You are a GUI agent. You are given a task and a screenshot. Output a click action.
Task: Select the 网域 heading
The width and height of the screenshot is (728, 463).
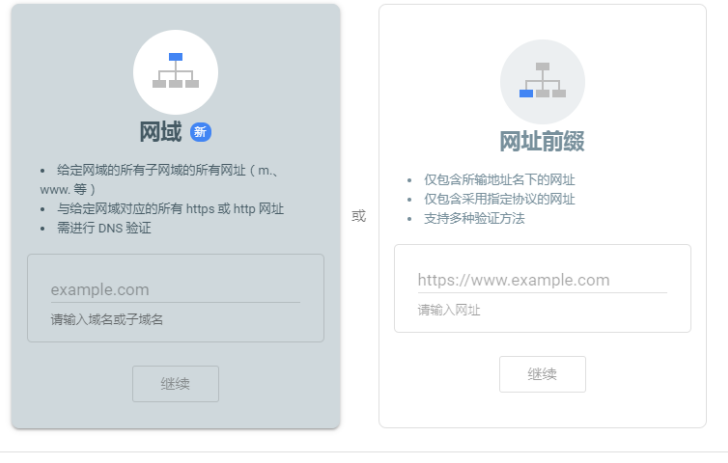[161, 132]
